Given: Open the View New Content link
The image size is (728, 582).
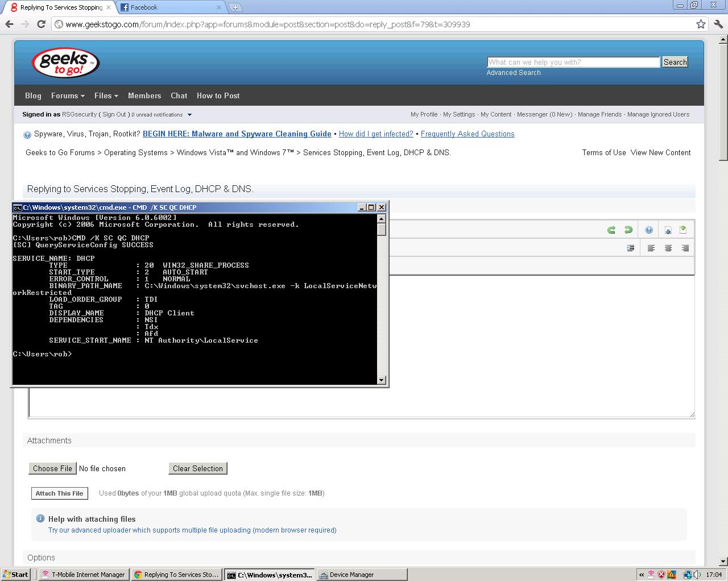Looking at the screenshot, I should pyautogui.click(x=661, y=152).
